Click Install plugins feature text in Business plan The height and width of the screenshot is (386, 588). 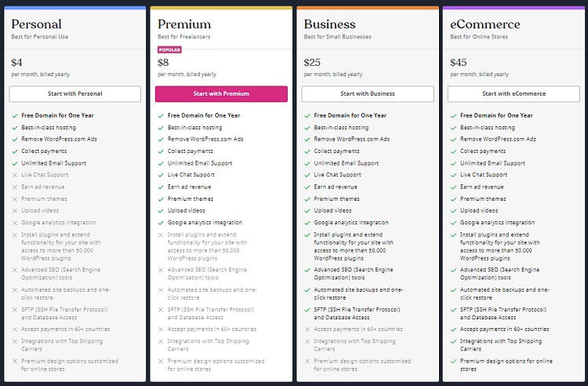click(x=354, y=246)
